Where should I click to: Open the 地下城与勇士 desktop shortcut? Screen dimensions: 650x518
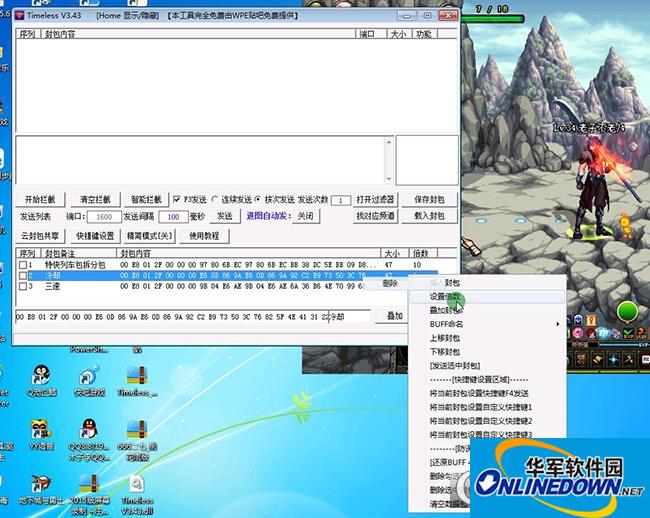41,484
